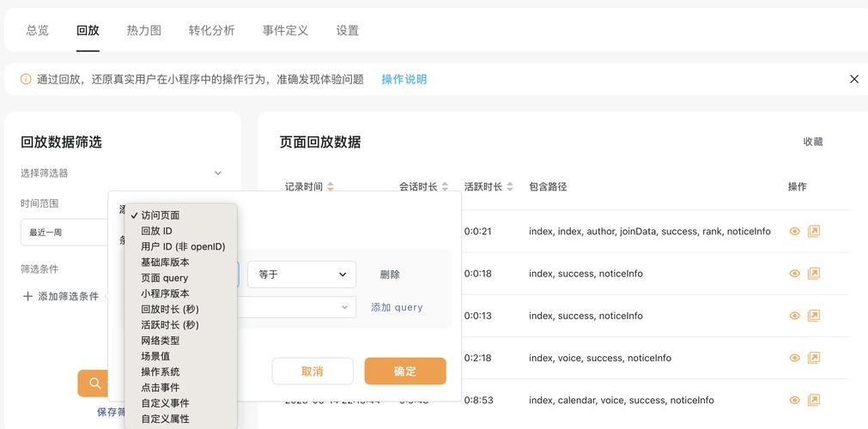Select 访问页面 in the dropdown list
The width and height of the screenshot is (868, 429).
tap(160, 215)
